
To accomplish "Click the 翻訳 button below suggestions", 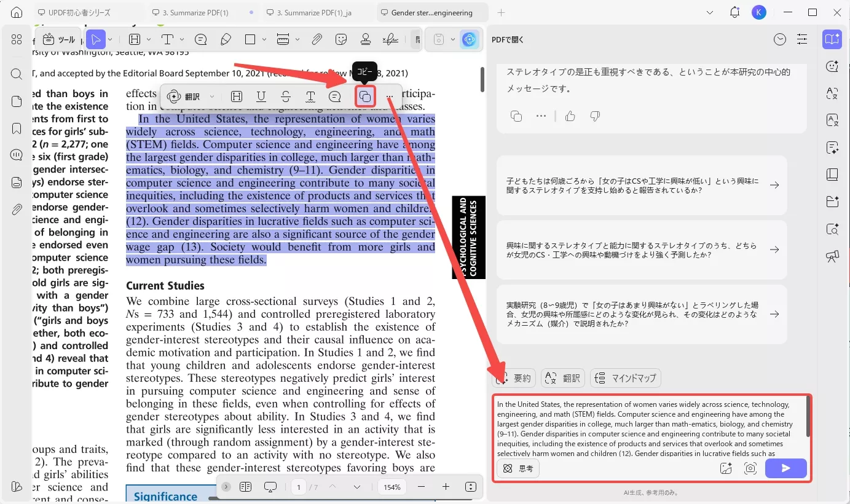I will pyautogui.click(x=563, y=378).
